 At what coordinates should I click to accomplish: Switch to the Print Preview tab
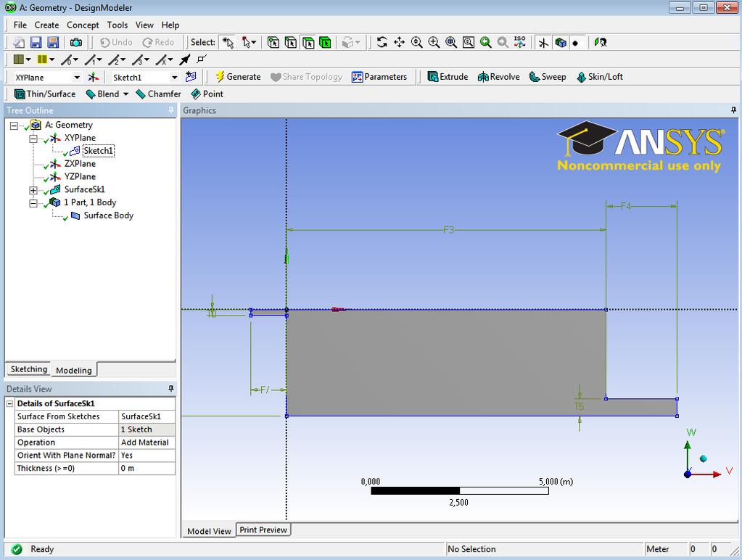tap(263, 530)
